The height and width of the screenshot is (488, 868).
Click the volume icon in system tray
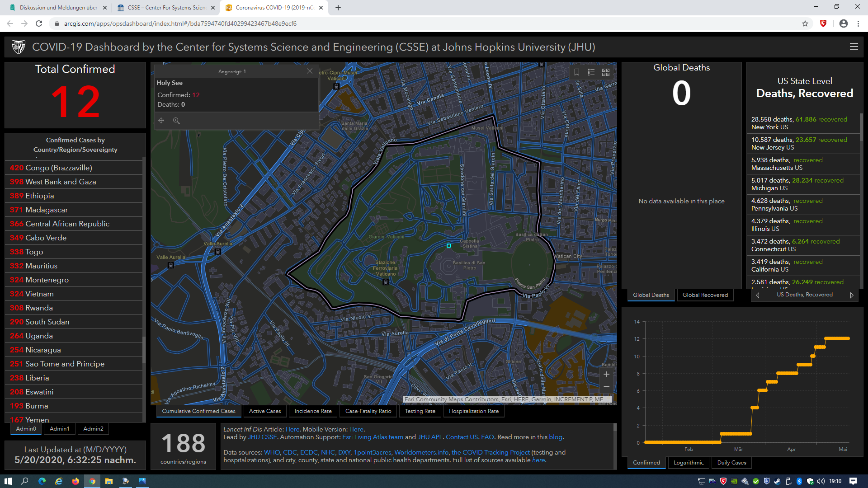click(x=821, y=481)
